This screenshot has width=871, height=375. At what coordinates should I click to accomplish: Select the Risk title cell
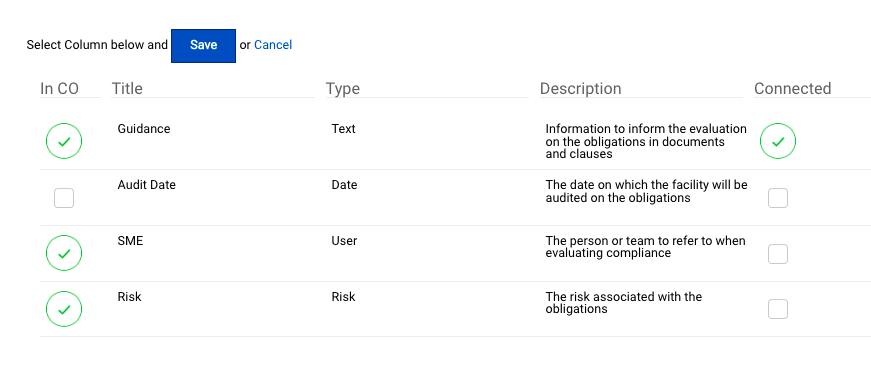coord(129,297)
